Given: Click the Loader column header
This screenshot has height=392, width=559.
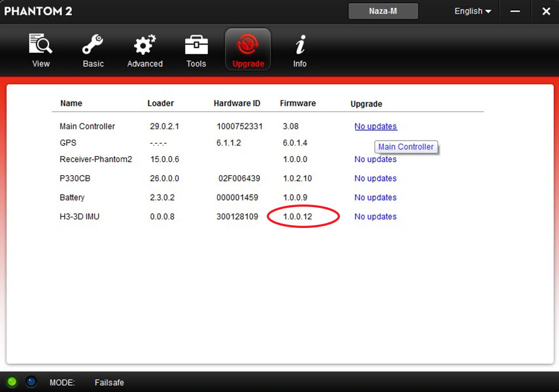Looking at the screenshot, I should pos(160,103).
